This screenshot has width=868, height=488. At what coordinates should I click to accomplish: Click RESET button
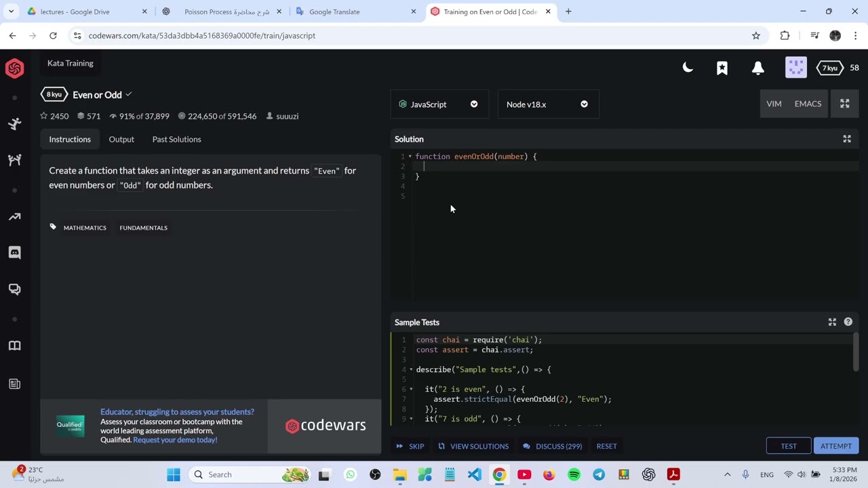606,446
